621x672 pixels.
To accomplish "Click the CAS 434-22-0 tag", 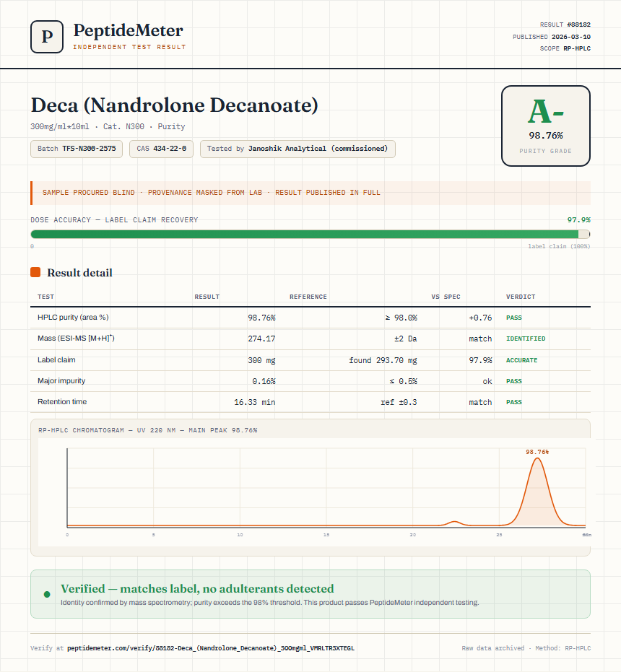I will click(161, 149).
